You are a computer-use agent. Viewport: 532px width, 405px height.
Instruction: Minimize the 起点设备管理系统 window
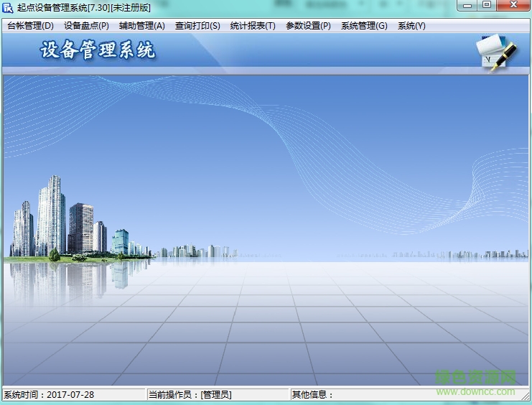point(469,6)
